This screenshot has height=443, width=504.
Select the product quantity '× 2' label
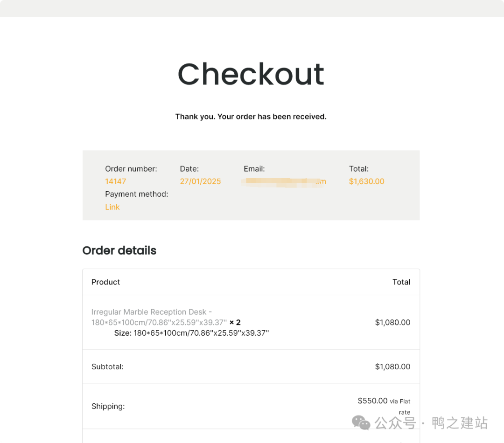234,322
